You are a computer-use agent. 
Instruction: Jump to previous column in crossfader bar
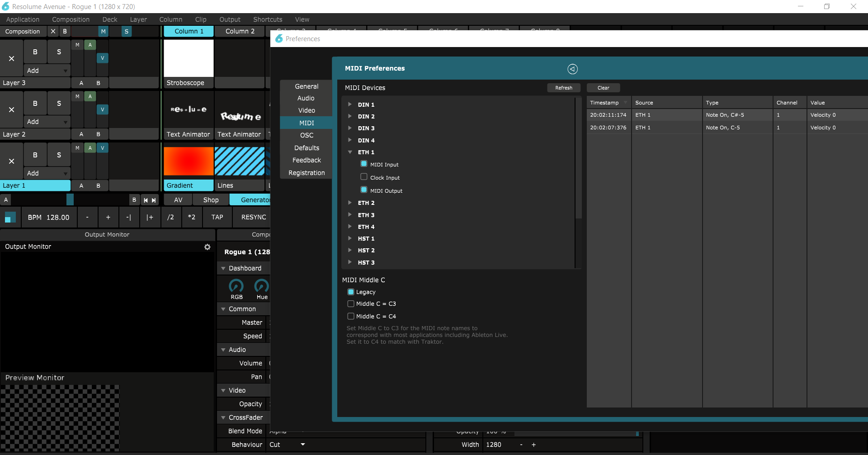146,200
